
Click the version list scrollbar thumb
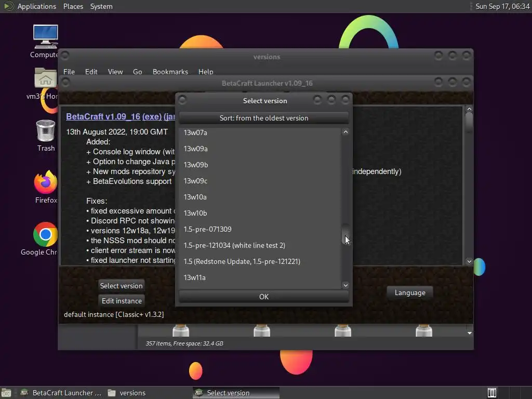(x=345, y=234)
